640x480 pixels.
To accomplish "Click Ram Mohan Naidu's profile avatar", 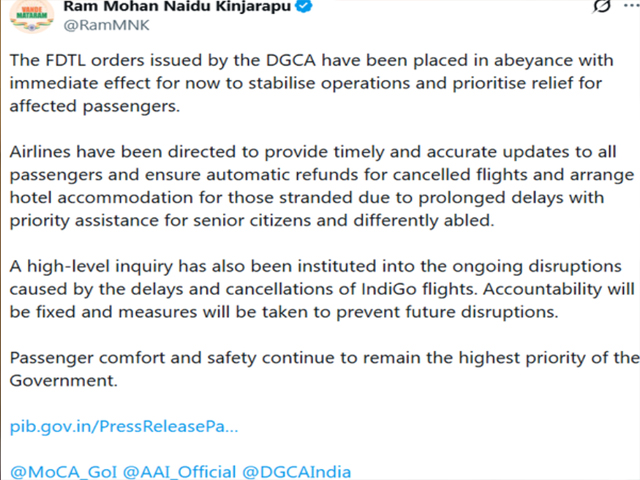I will click(31, 12).
